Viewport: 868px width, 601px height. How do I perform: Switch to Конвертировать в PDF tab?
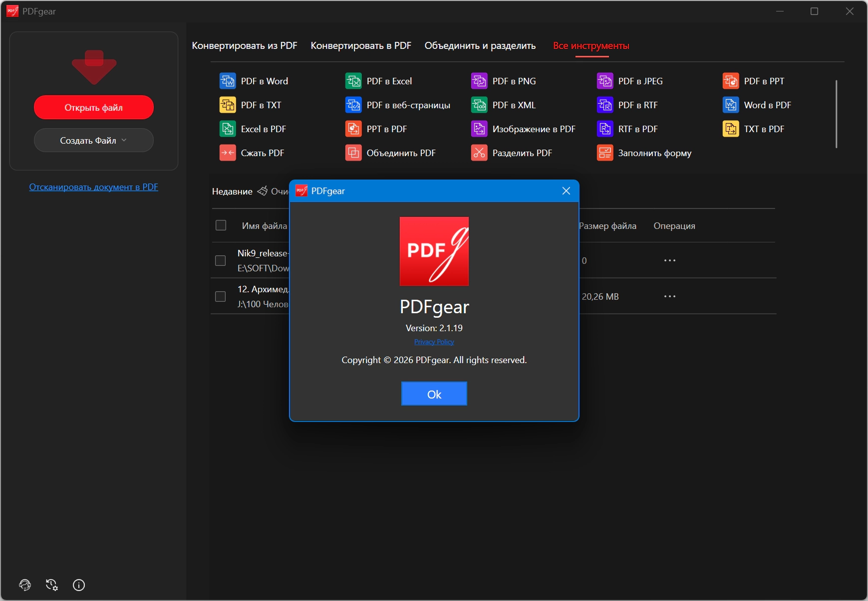point(361,45)
